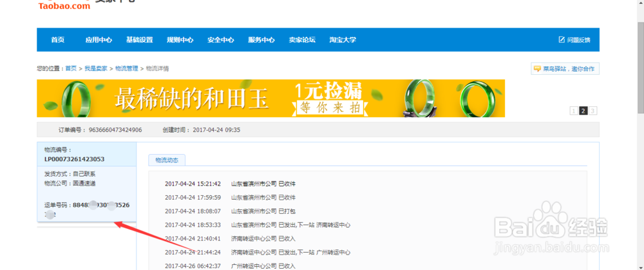Open 服务中心 menu item
The width and height of the screenshot is (644, 270).
(261, 40)
